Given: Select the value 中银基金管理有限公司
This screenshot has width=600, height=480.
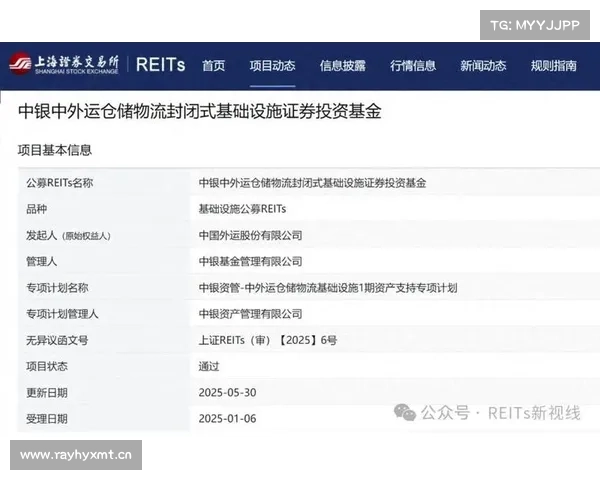Looking at the screenshot, I should (250, 261).
